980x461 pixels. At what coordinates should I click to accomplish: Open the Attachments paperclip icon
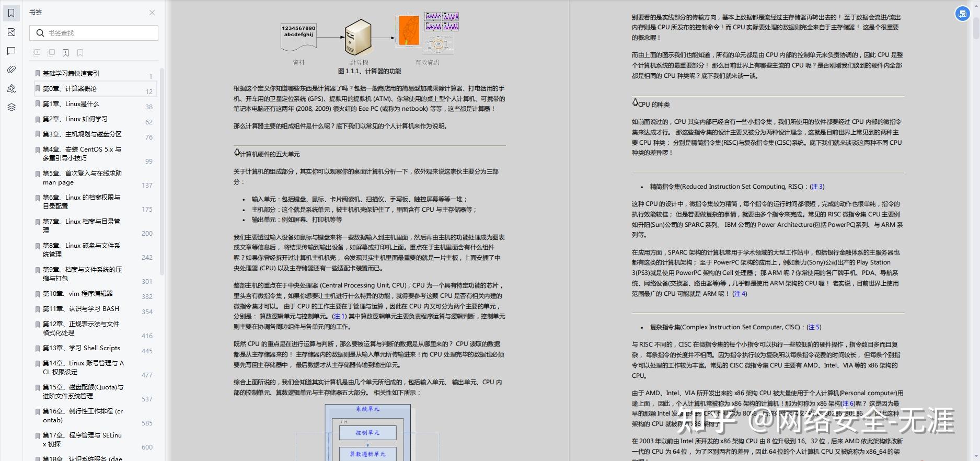coord(11,70)
